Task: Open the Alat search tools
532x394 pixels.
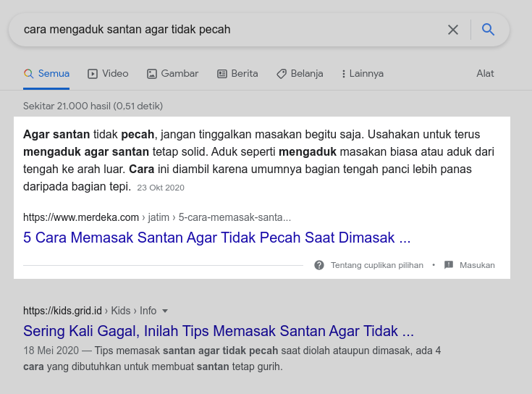Action: [485, 74]
